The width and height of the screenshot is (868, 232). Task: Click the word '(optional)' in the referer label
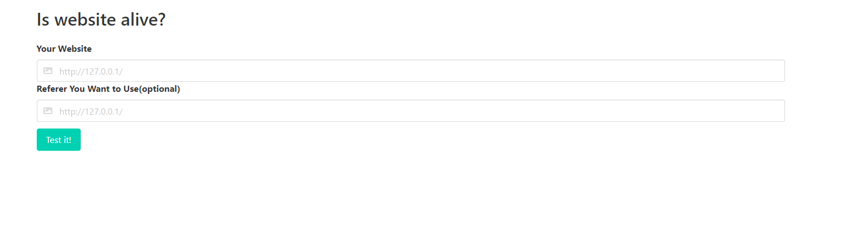coord(159,89)
